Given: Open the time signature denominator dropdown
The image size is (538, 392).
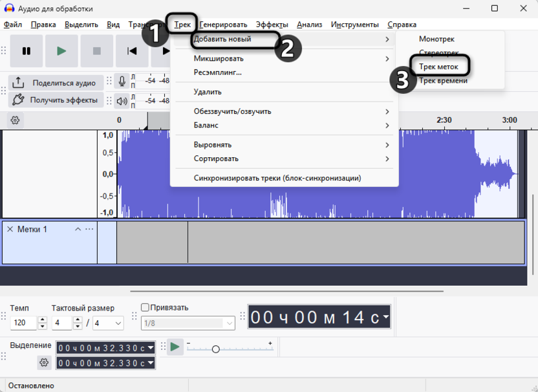Looking at the screenshot, I should coord(117,323).
